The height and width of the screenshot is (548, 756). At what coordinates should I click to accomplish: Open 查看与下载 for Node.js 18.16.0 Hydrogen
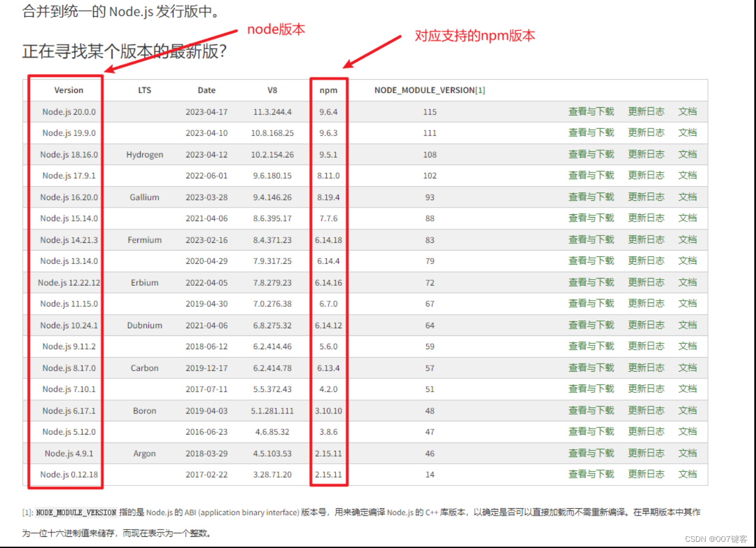(591, 154)
